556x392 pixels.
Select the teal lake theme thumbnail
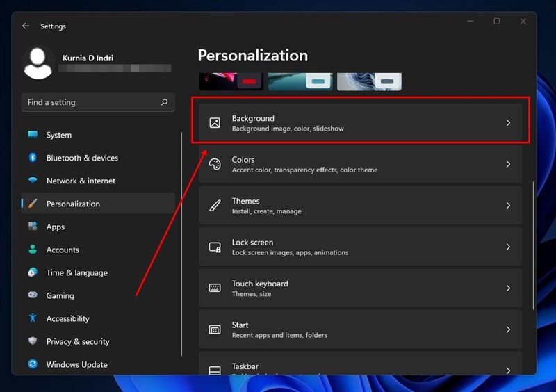tap(300, 81)
